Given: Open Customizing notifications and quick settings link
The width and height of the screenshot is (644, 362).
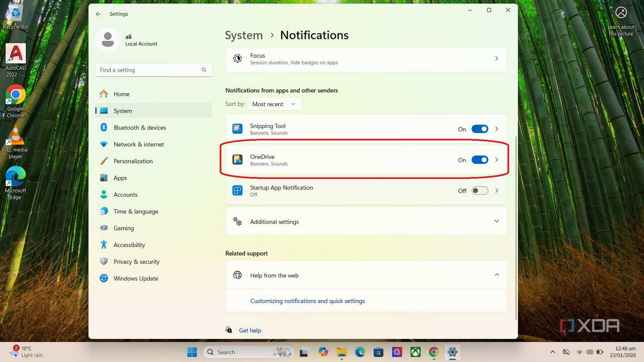Looking at the screenshot, I should [307, 301].
